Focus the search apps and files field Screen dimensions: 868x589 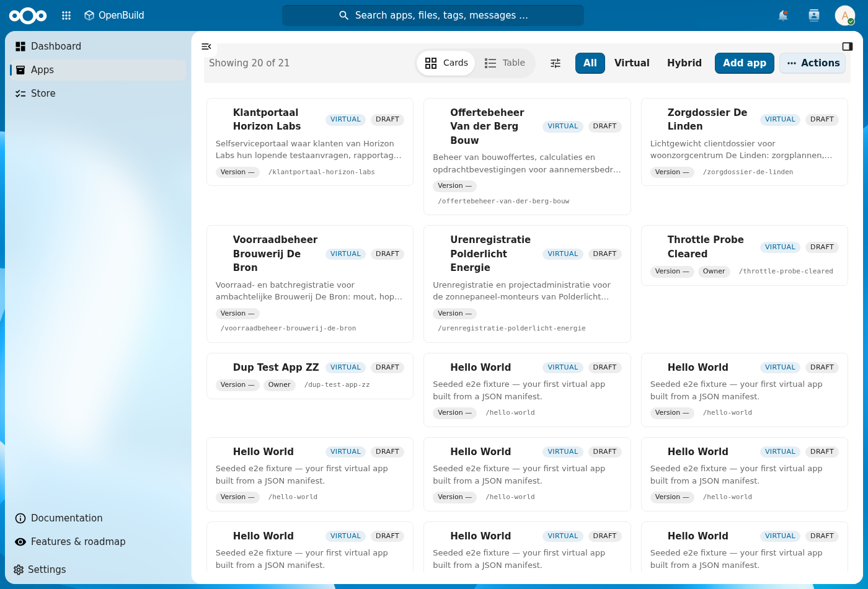pyautogui.click(x=433, y=15)
